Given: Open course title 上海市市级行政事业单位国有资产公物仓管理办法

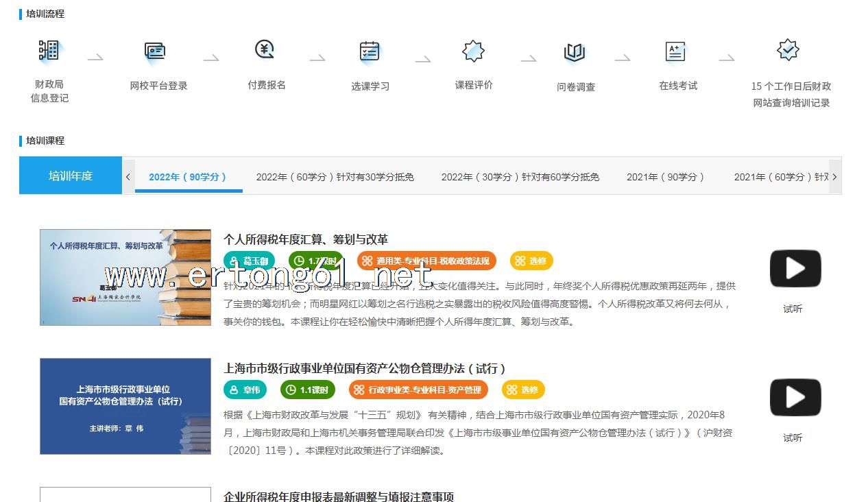Looking at the screenshot, I should pyautogui.click(x=365, y=368).
